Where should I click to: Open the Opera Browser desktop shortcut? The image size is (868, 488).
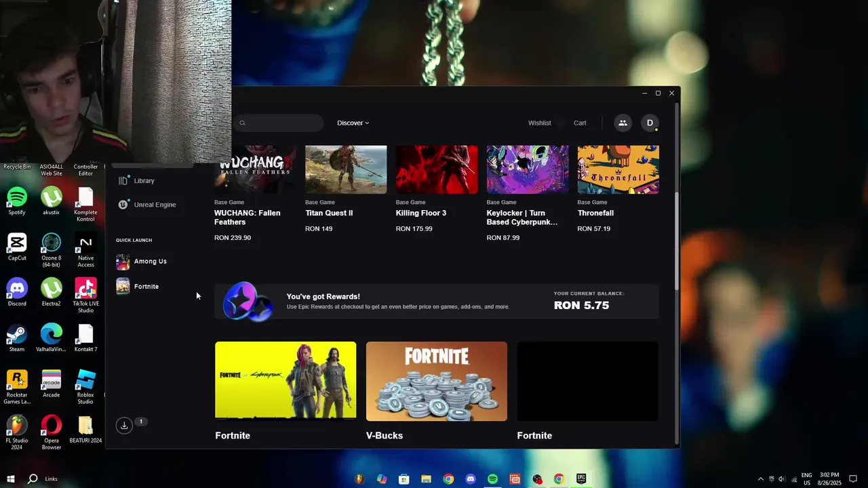[x=51, y=432]
